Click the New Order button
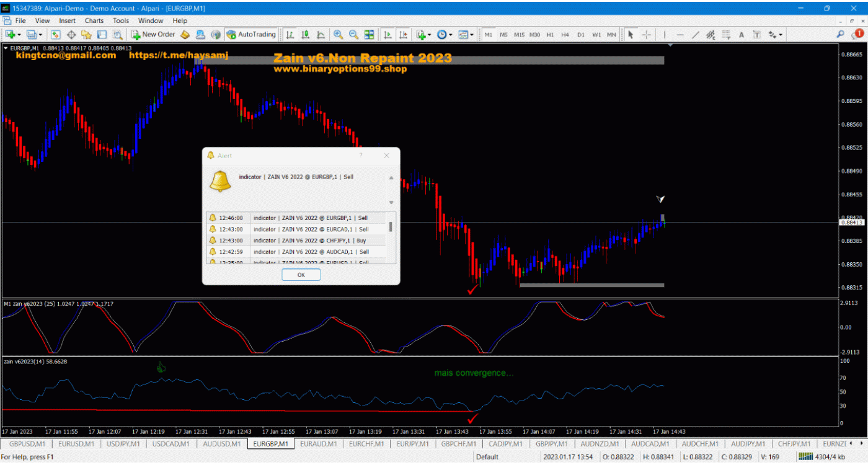The height and width of the screenshot is (465, 868). tap(153, 35)
